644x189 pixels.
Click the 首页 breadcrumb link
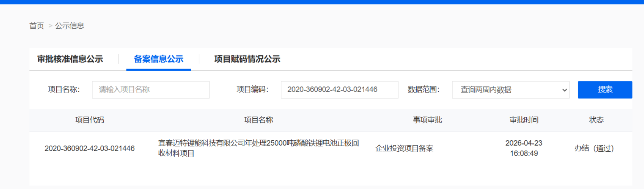[37, 26]
